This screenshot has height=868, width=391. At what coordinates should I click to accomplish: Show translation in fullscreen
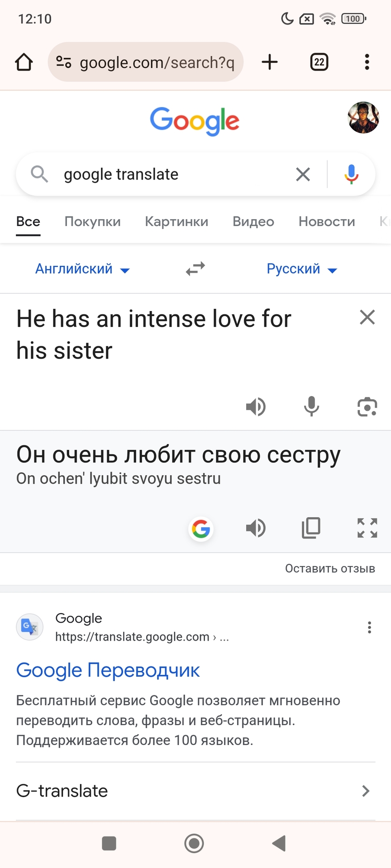tap(367, 528)
